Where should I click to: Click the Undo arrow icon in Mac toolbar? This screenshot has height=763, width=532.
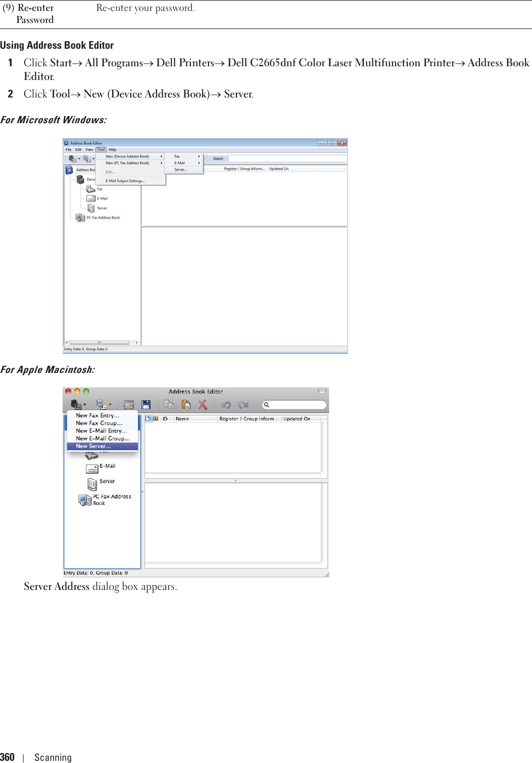[226, 405]
